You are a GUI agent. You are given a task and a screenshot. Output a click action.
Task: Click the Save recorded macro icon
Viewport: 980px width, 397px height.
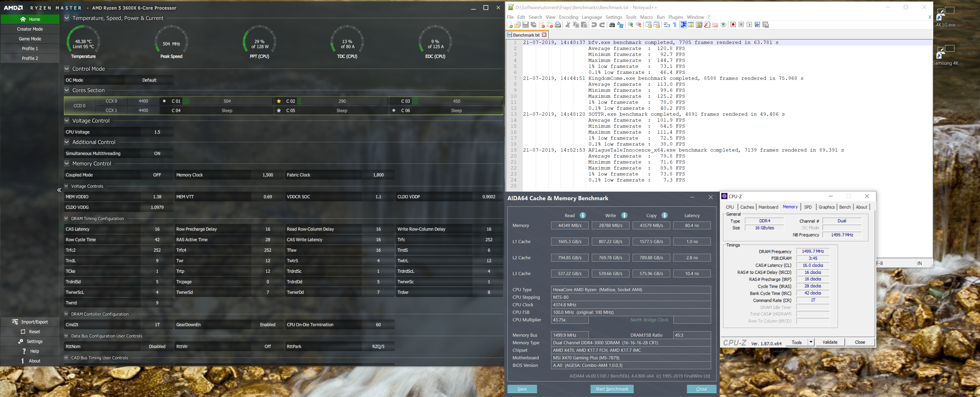click(765, 25)
